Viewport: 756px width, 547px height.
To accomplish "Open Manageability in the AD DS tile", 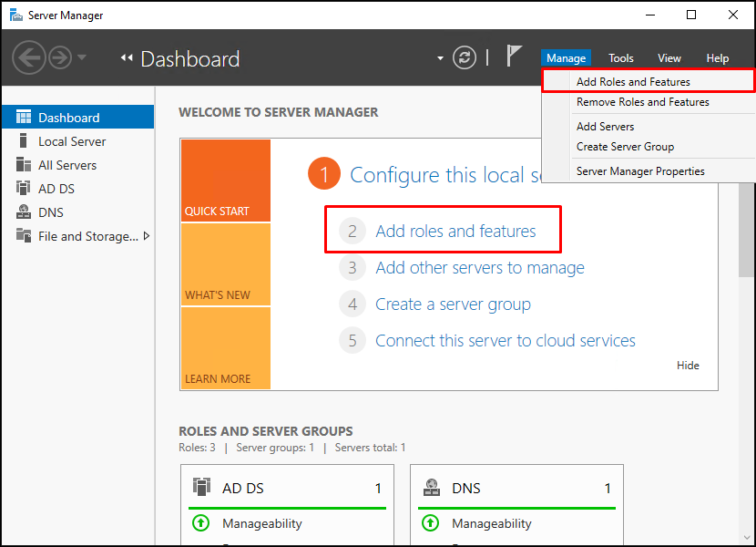I will 261,523.
